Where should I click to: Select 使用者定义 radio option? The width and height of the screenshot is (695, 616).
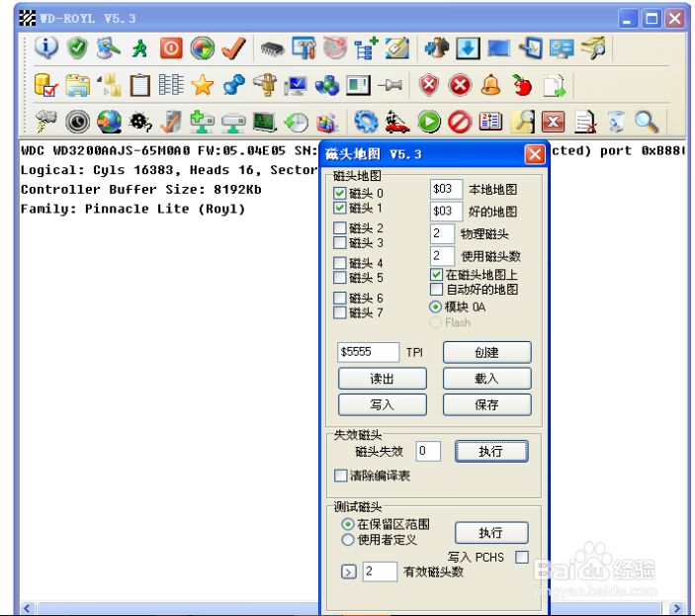point(348,539)
